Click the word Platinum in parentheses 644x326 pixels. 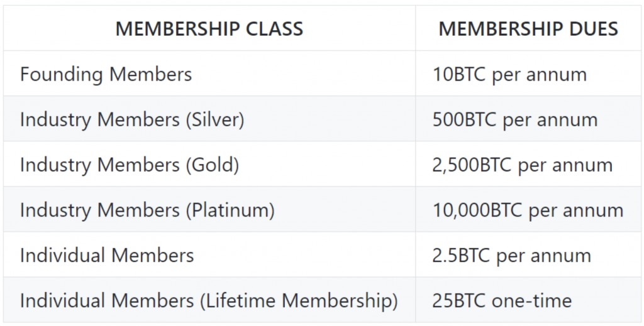click(229, 210)
